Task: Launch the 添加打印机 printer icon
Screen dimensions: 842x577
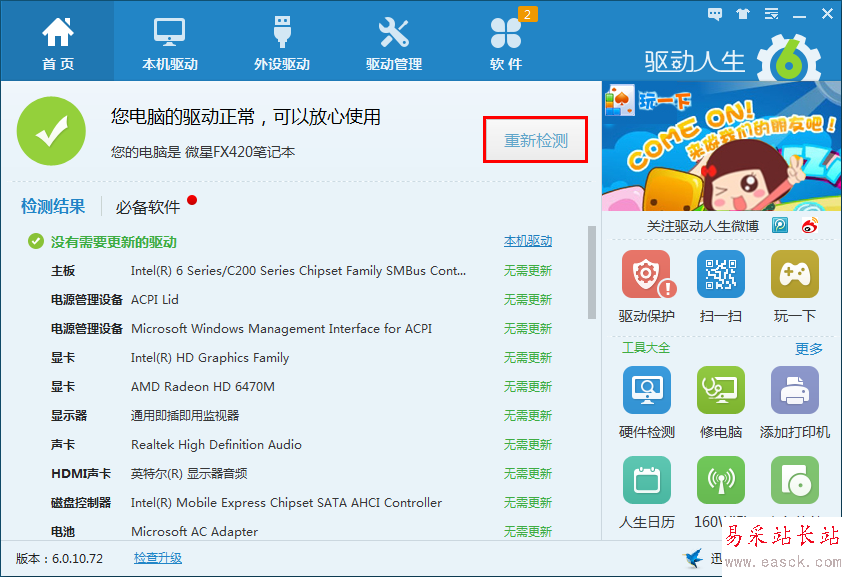Action: (x=795, y=390)
